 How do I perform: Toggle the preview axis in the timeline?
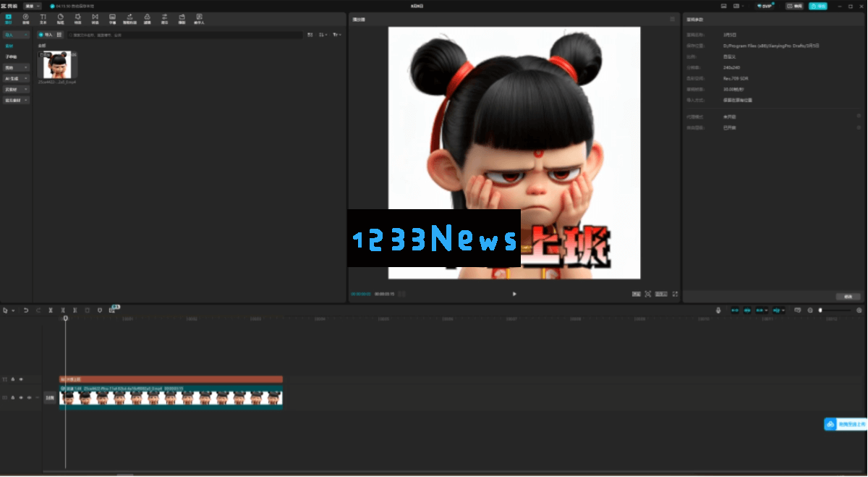777,311
